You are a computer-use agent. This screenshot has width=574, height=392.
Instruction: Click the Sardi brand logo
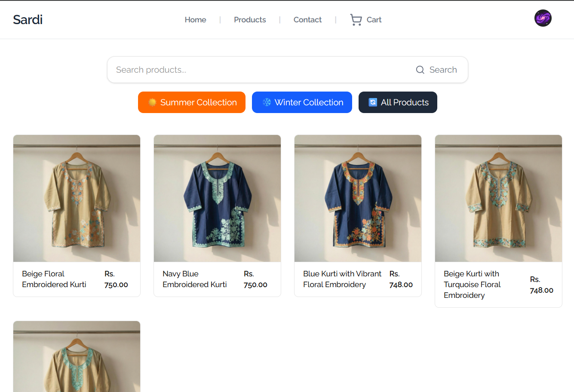point(28,20)
